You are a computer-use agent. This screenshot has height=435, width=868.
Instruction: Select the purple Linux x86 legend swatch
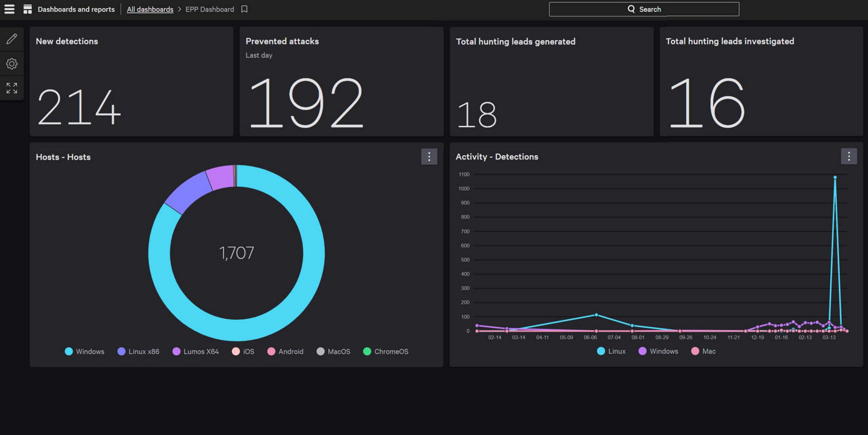coord(122,351)
